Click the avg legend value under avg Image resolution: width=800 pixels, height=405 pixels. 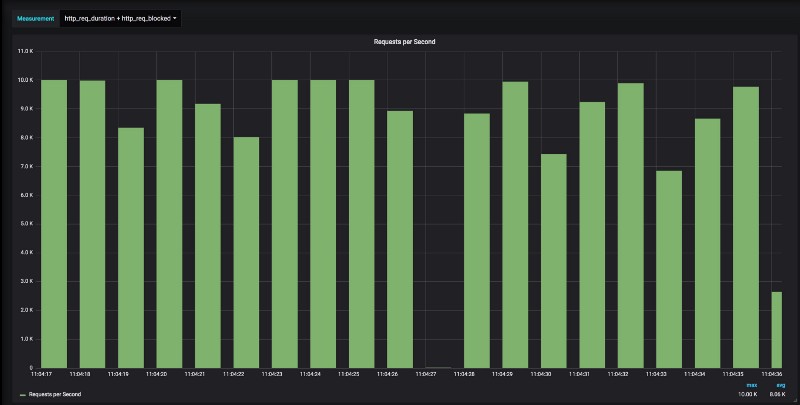pos(778,394)
